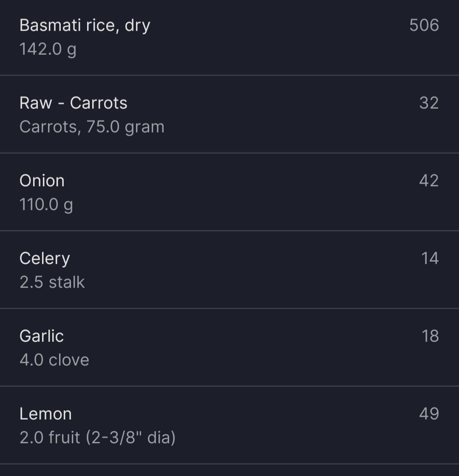Open the Lemon entry
The width and height of the screenshot is (459, 476).
coord(45,414)
